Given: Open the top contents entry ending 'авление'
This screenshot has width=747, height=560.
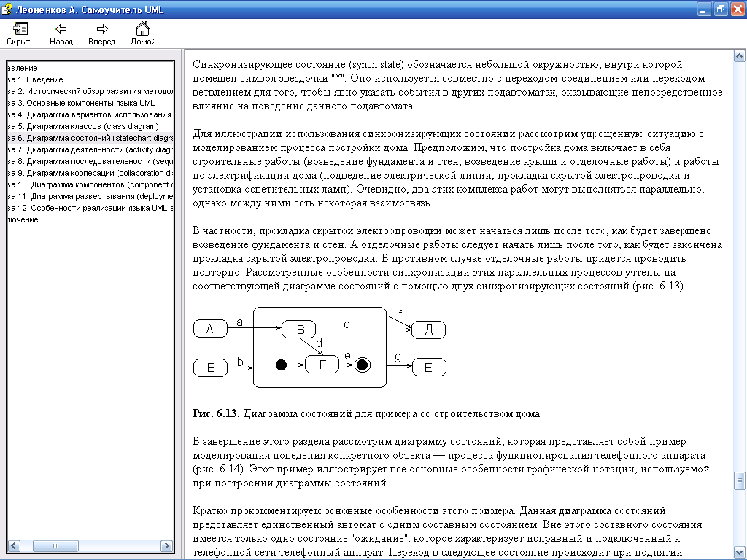Looking at the screenshot, I should 23,68.
